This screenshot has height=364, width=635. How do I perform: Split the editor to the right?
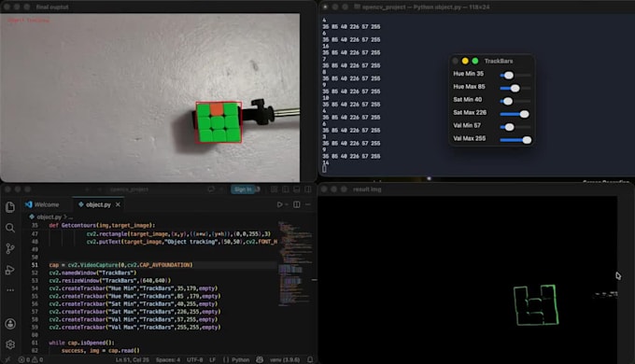pyautogui.click(x=297, y=204)
